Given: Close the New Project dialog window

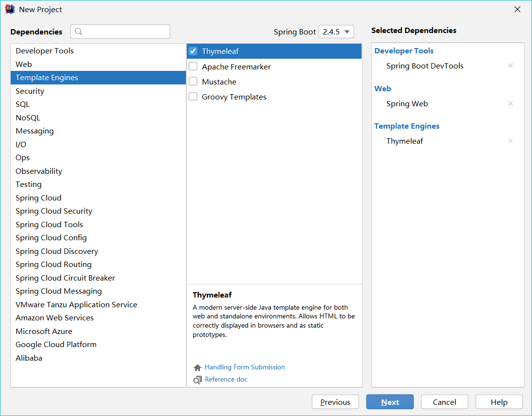Looking at the screenshot, I should tap(517, 9).
